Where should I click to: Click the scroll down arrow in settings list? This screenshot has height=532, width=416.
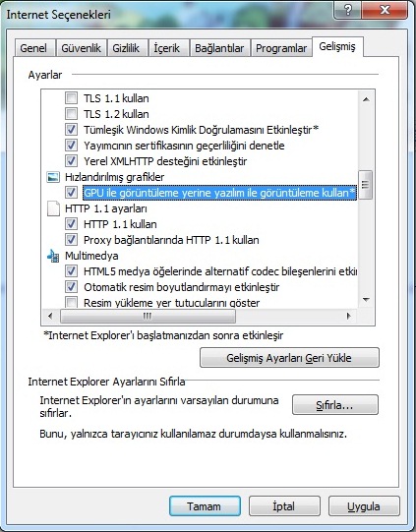click(366, 299)
